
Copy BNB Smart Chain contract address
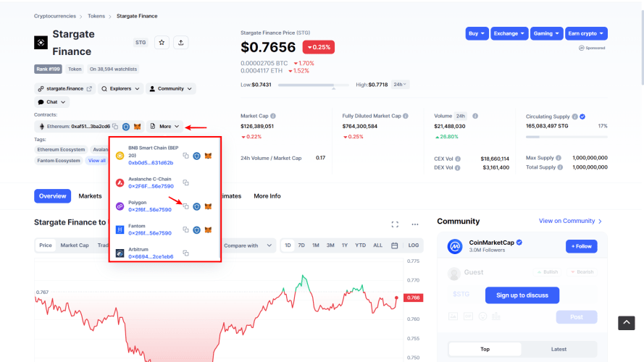[185, 156]
